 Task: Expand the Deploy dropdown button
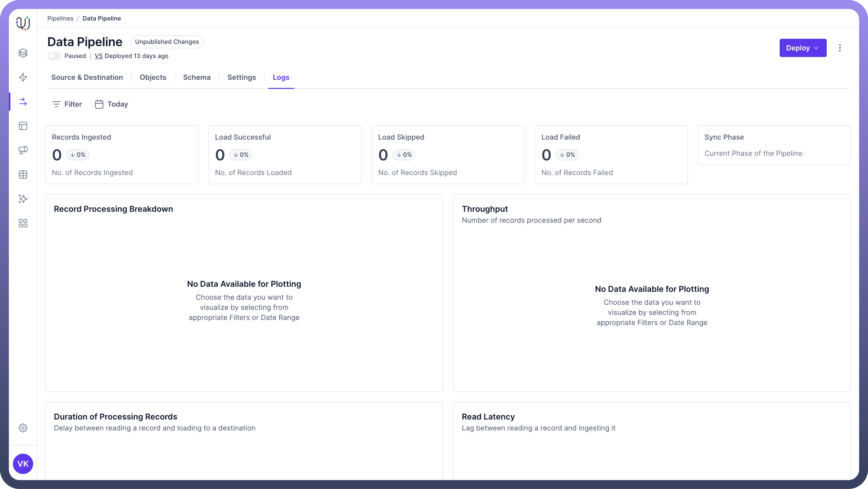coord(803,48)
